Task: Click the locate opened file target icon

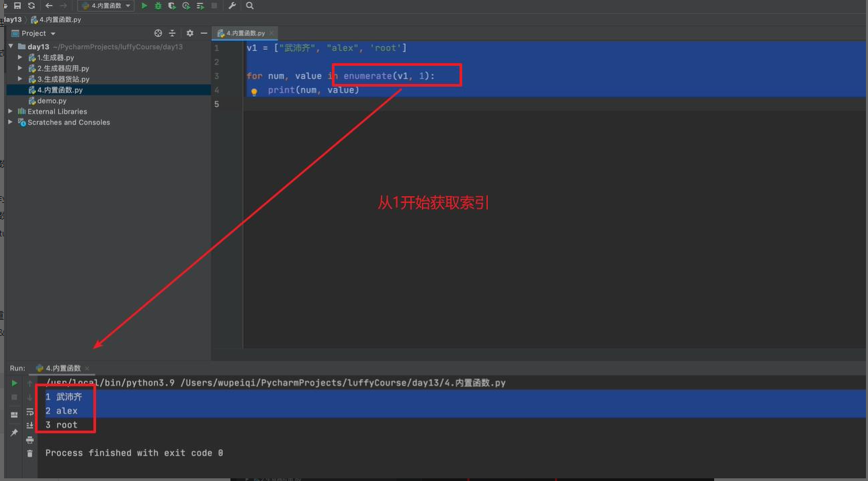Action: coord(158,33)
